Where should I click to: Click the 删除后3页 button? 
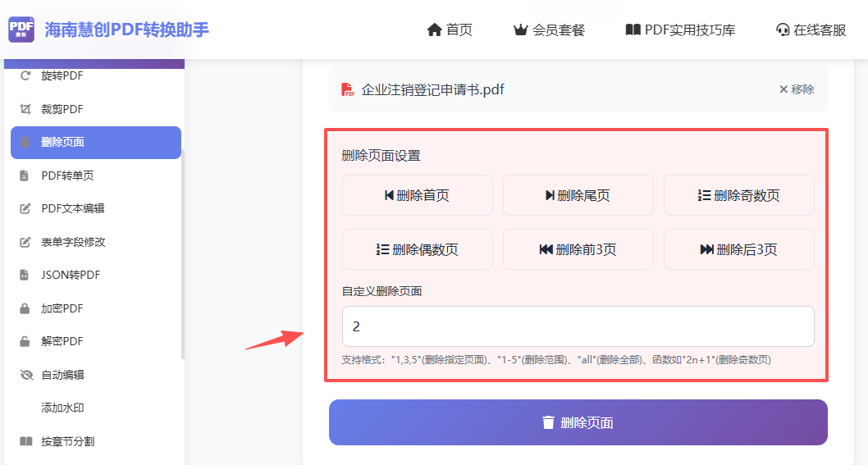[739, 249]
